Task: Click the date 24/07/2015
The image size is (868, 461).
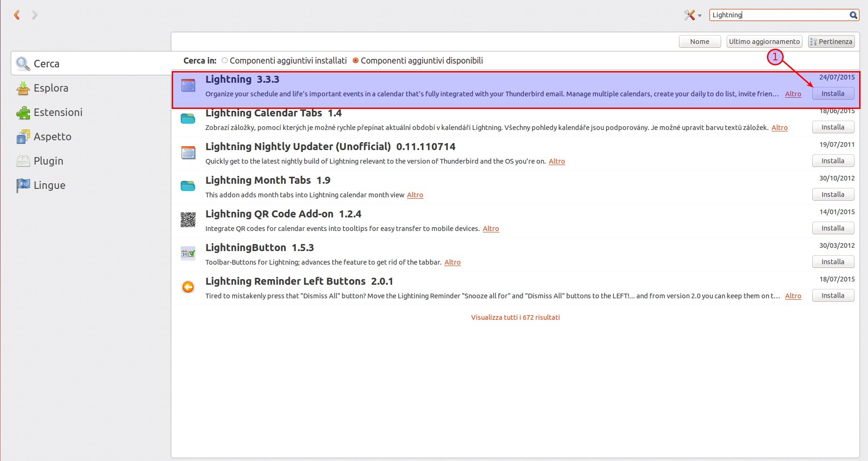Action: (837, 77)
